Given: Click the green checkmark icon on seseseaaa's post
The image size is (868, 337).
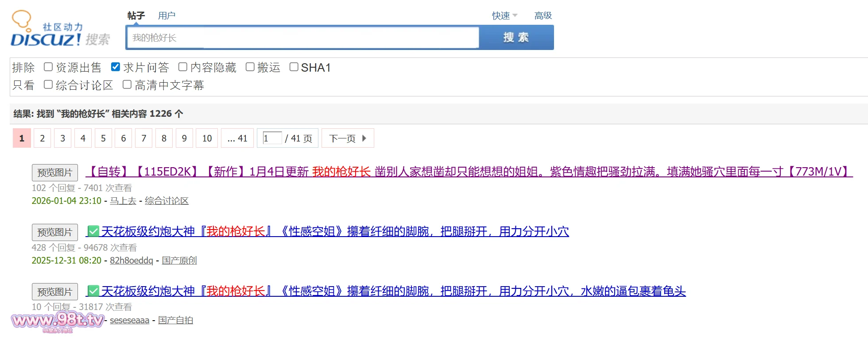Looking at the screenshot, I should pos(93,291).
